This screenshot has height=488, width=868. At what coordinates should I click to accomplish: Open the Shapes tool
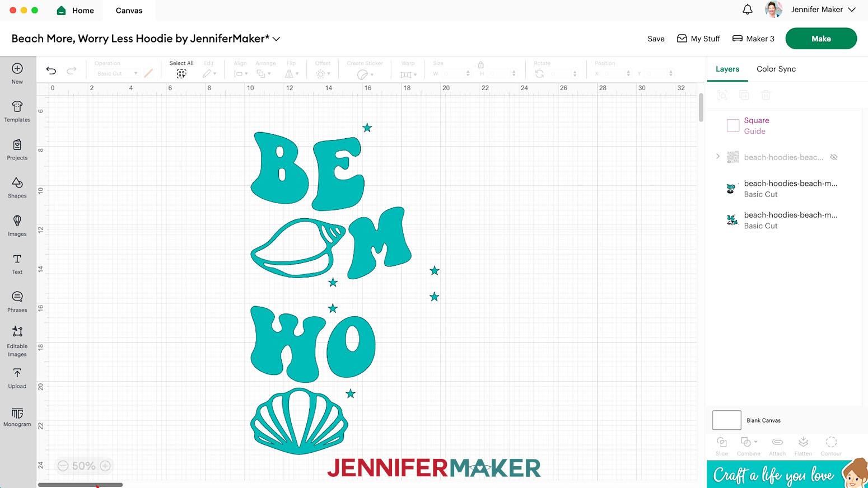coord(17,187)
